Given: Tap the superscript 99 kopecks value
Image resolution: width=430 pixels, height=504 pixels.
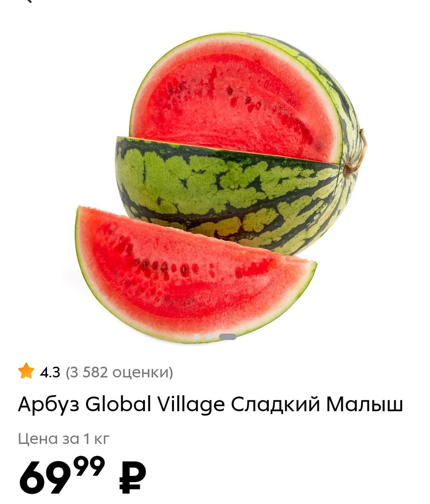Looking at the screenshot, I should [87, 467].
